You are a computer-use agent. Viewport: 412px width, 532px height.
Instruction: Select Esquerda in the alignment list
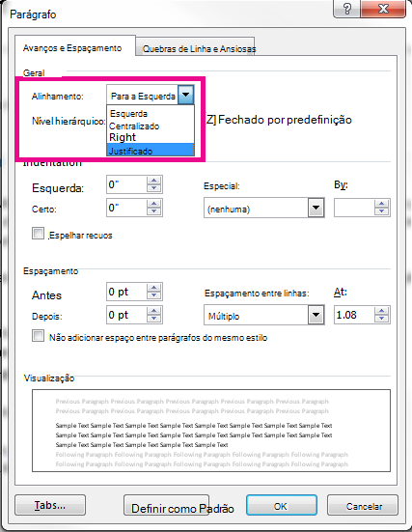point(128,114)
